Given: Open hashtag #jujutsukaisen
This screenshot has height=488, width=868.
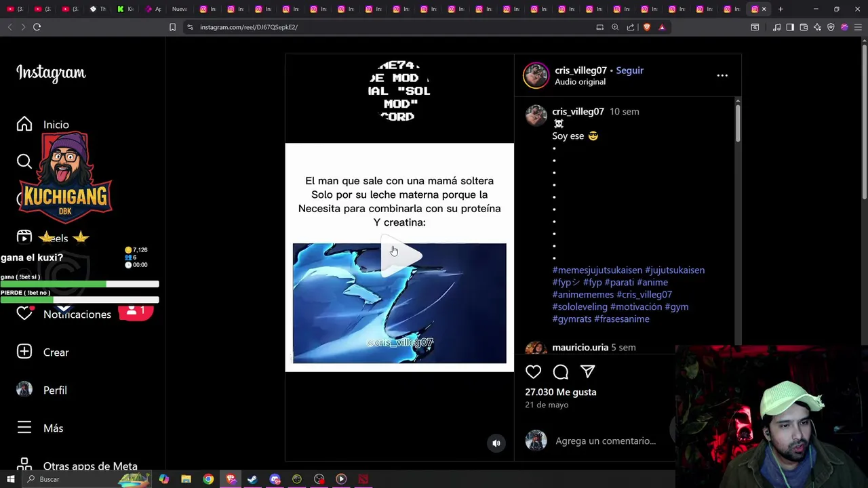Looking at the screenshot, I should [675, 270].
